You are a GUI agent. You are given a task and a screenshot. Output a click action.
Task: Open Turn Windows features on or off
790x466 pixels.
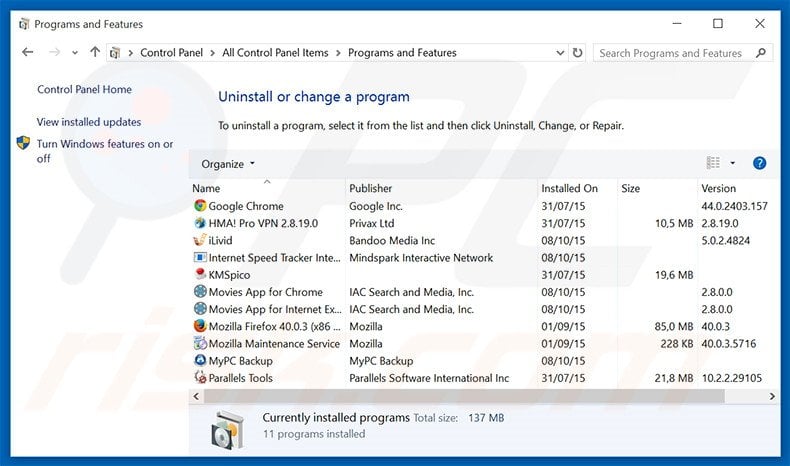pyautogui.click(x=105, y=151)
